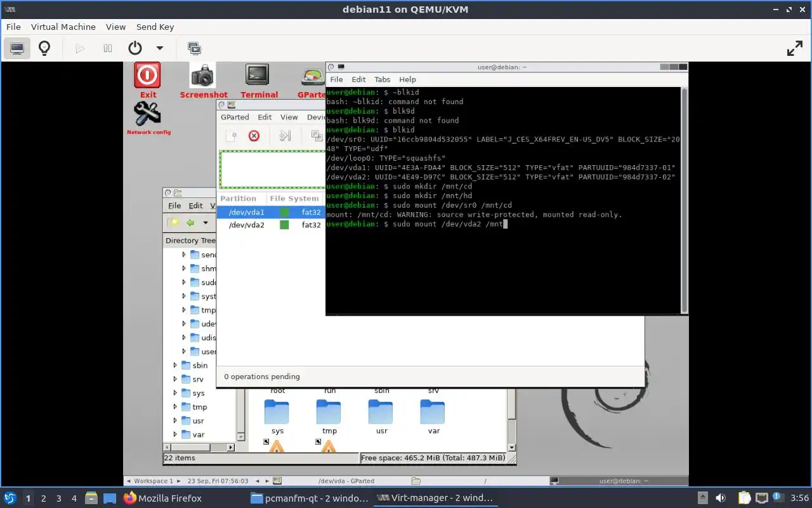This screenshot has height=508, width=812.
Task: Click the Exit desktop icon
Action: click(147, 80)
